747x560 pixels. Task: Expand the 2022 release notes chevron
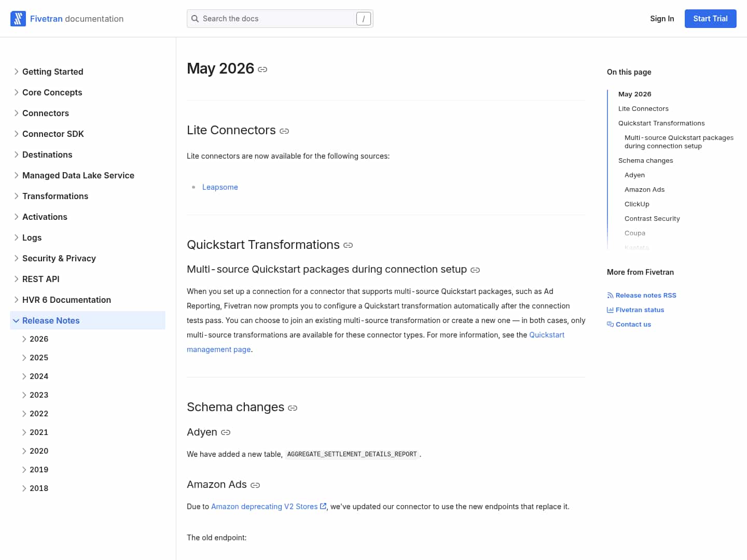(x=24, y=414)
